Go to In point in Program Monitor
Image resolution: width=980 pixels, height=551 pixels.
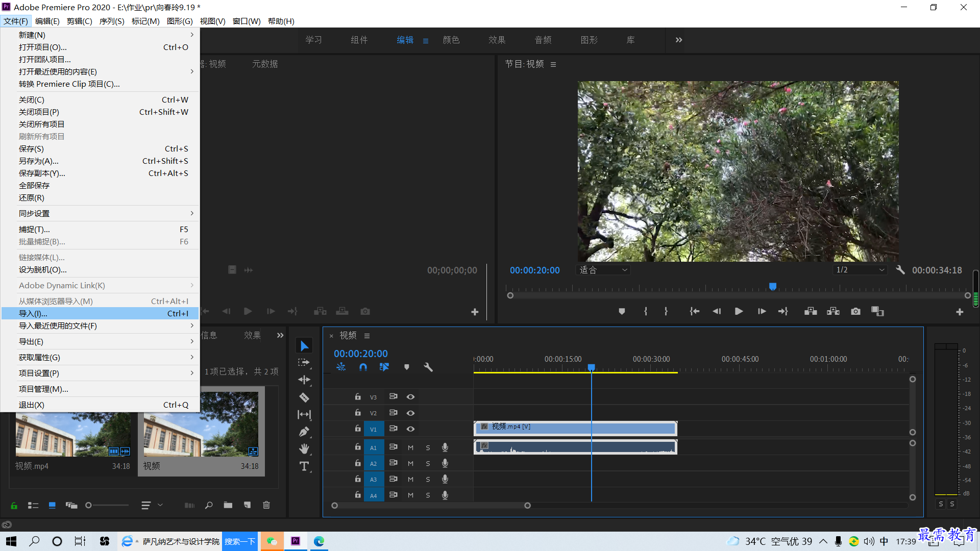click(694, 311)
